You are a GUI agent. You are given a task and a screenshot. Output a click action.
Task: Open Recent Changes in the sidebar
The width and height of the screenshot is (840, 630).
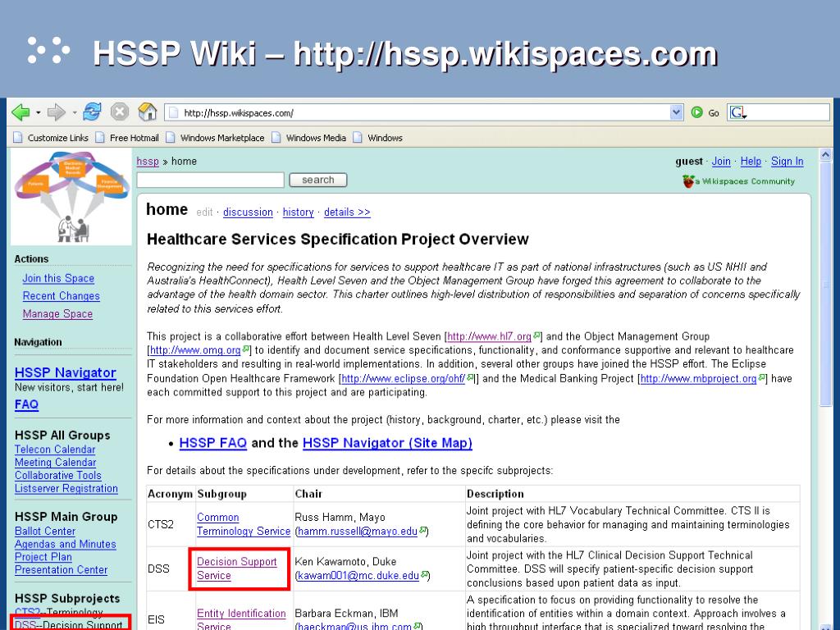(x=61, y=296)
